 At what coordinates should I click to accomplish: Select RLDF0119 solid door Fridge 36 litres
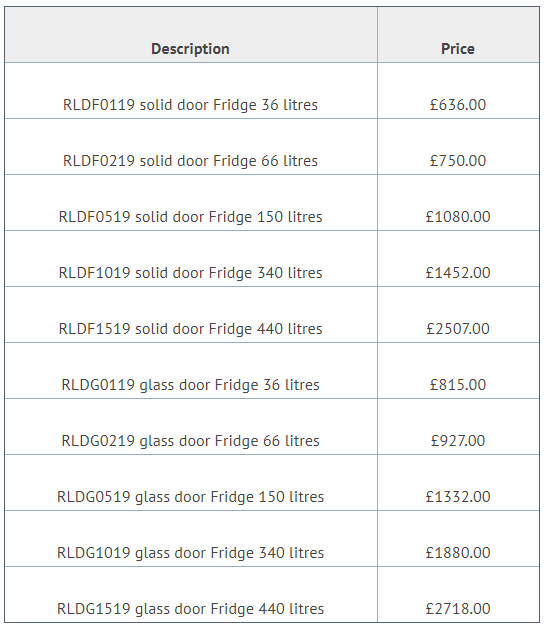(190, 105)
